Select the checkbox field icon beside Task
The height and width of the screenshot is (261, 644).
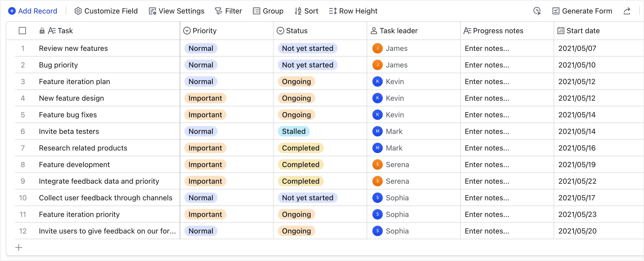point(52,31)
